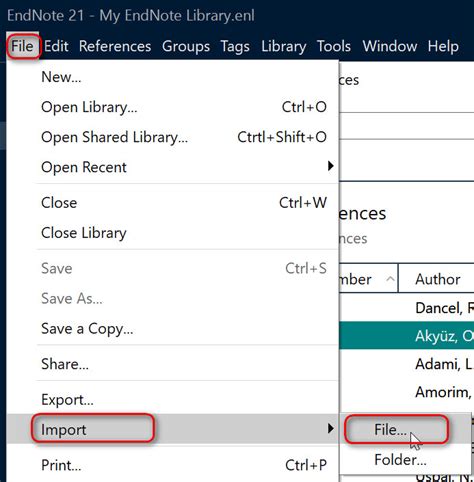Select Open Library... menu entry
Viewport: 474px width, 482px height.
point(173,107)
